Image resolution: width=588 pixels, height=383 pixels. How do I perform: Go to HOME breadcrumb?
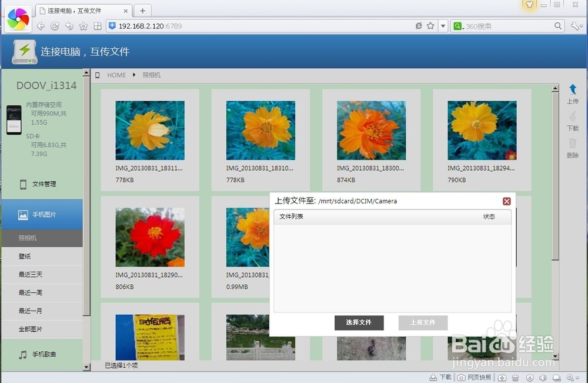pyautogui.click(x=116, y=75)
